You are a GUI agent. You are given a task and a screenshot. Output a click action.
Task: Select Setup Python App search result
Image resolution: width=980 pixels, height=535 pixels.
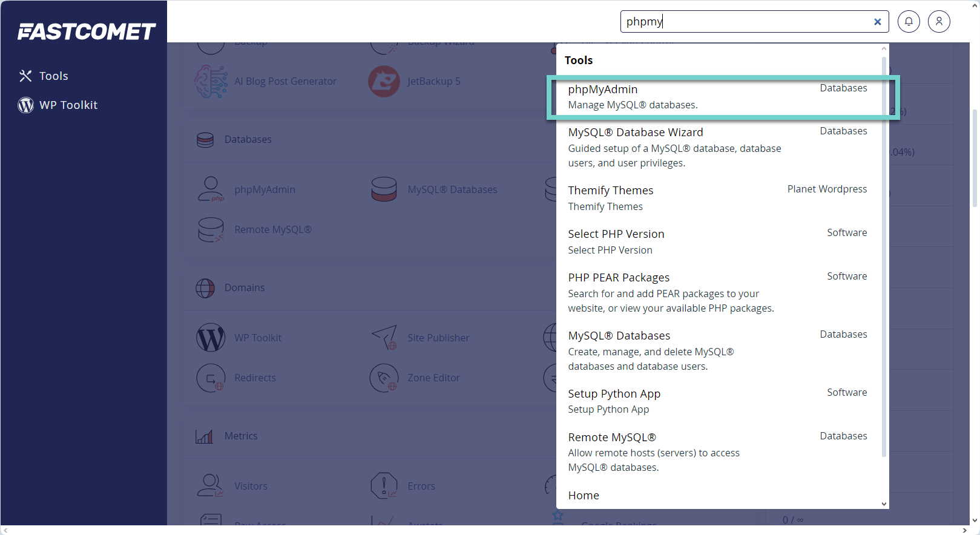[x=718, y=401]
